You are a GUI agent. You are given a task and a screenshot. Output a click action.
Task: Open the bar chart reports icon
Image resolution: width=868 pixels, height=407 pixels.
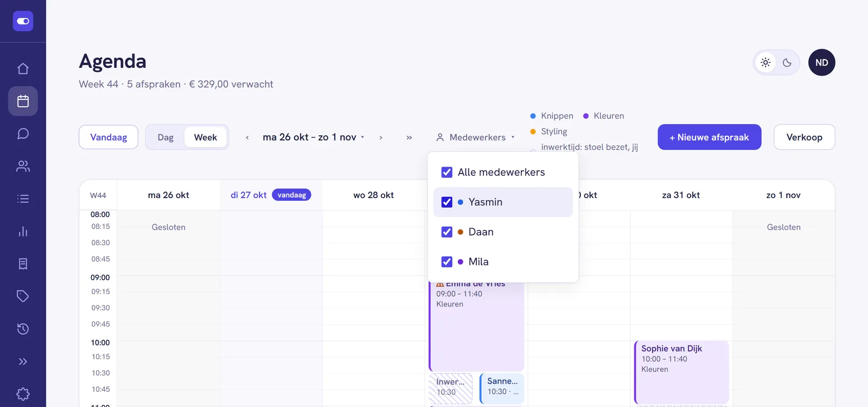click(x=23, y=231)
